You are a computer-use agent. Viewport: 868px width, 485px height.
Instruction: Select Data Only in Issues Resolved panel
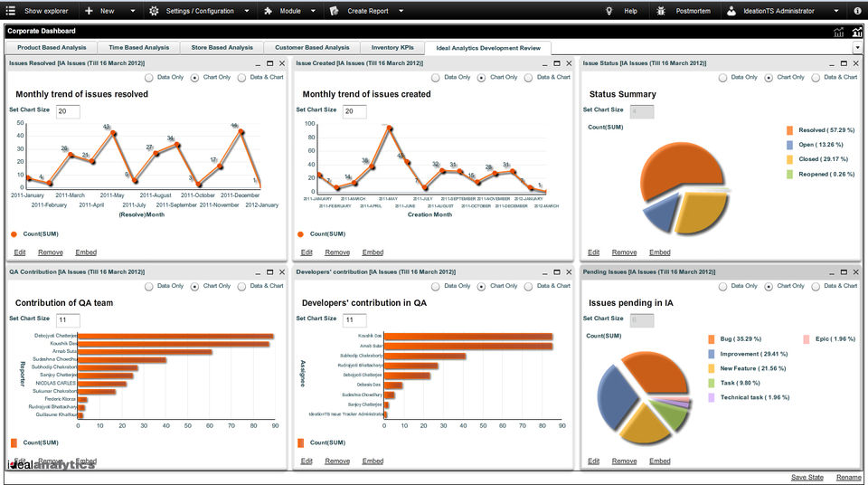[x=149, y=78]
